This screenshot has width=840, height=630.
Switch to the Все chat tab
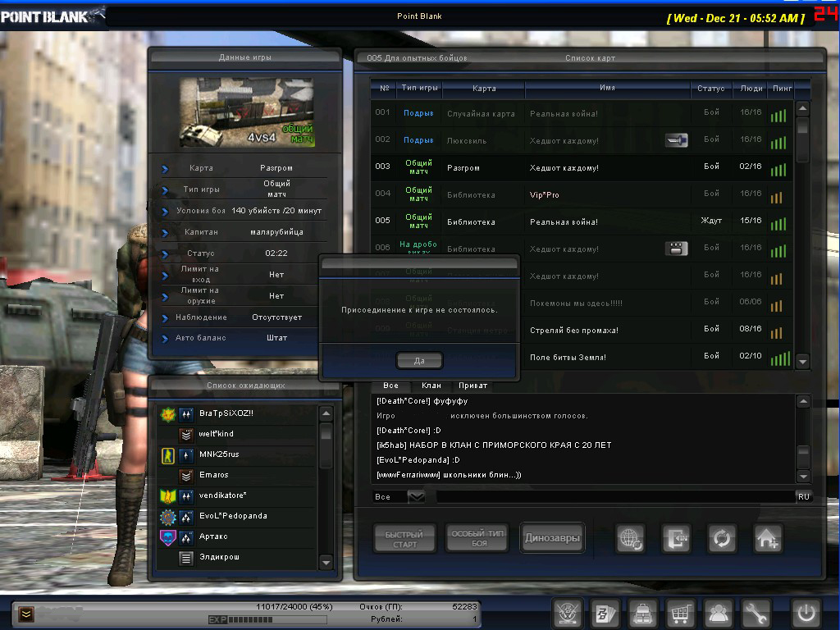(390, 386)
